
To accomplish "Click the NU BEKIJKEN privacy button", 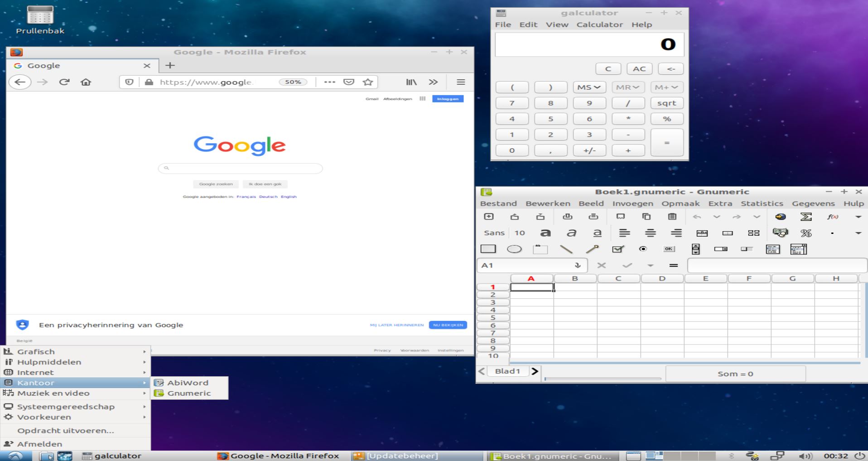I will tap(448, 325).
